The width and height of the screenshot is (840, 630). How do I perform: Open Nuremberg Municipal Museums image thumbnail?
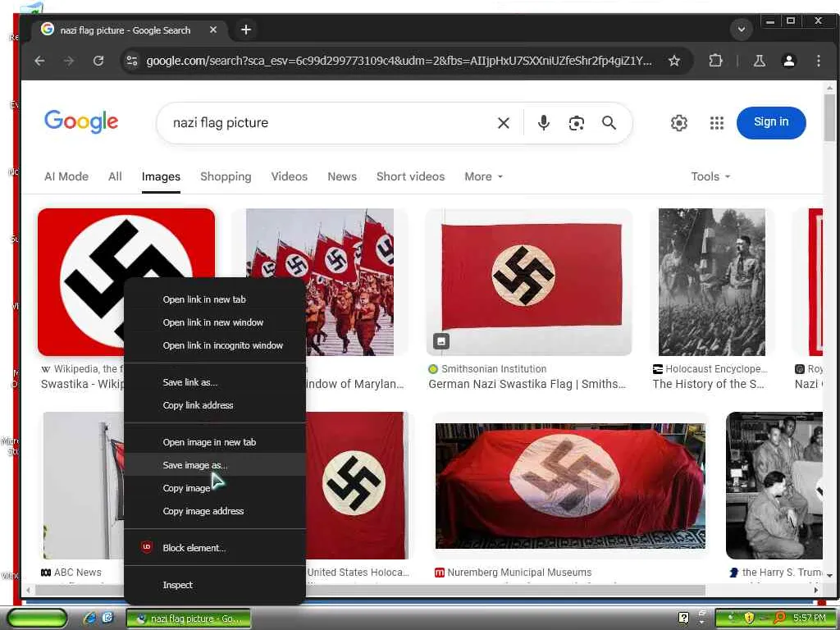coord(570,486)
